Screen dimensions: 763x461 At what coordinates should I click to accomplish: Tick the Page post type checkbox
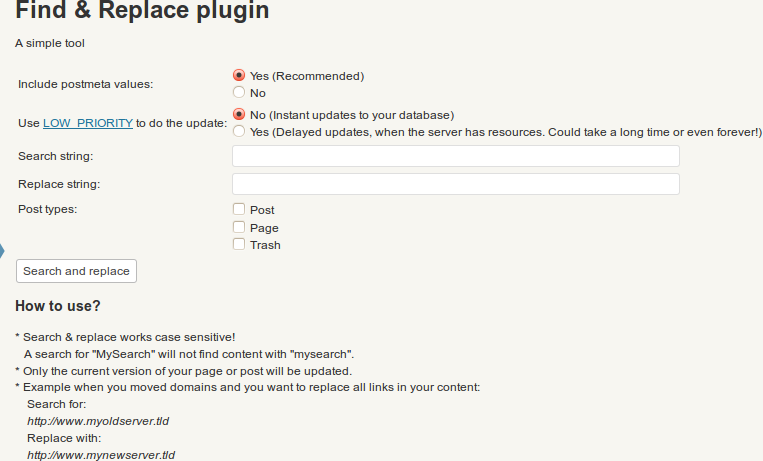pos(238,227)
